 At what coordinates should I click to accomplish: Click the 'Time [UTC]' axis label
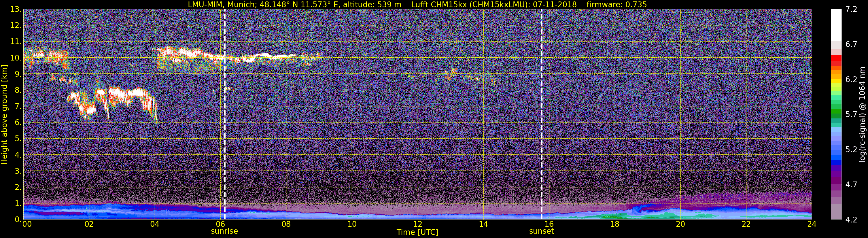tap(417, 232)
